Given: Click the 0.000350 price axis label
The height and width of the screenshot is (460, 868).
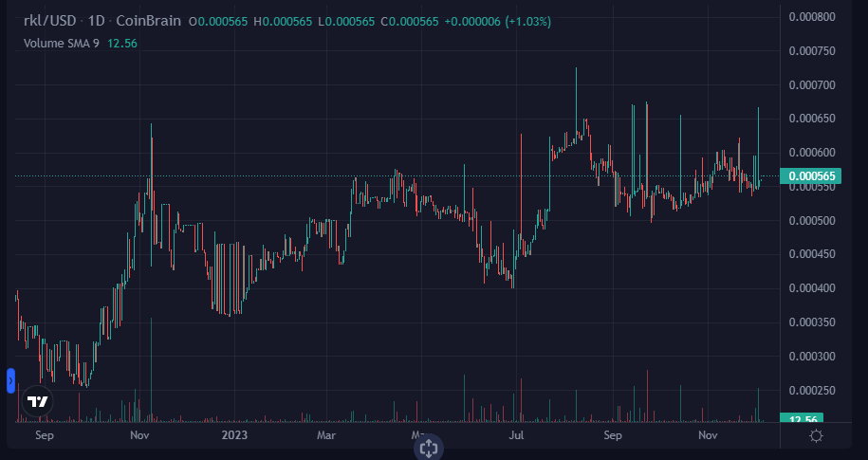Looking at the screenshot, I should click(811, 322).
